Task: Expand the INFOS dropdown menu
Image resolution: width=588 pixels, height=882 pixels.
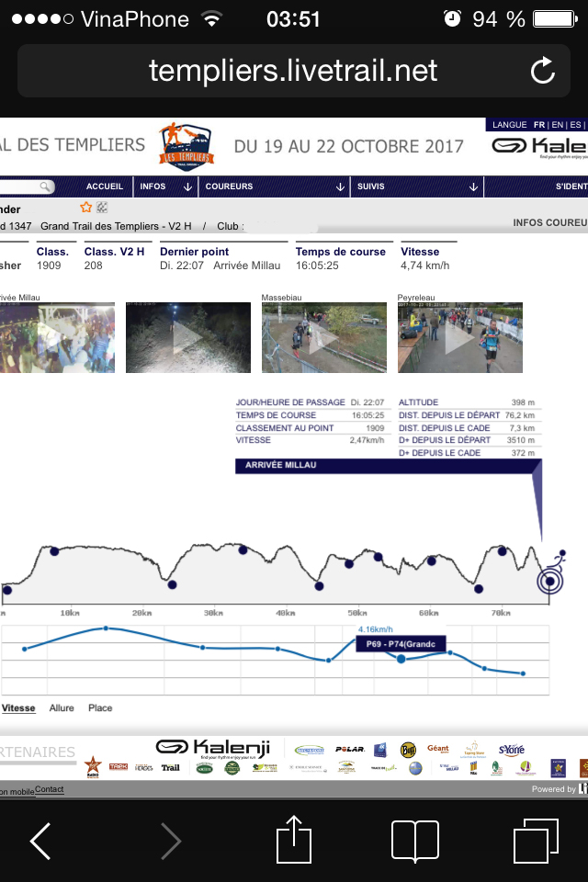Action: [165, 187]
